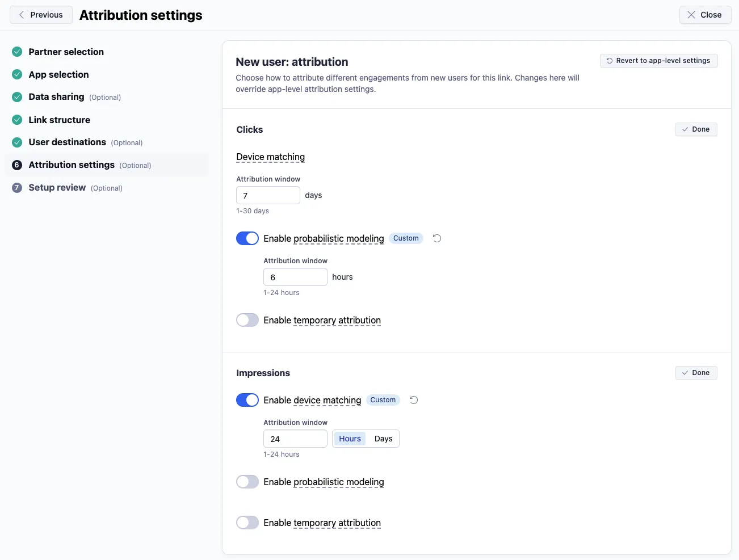Click the green checkmark beside Link structure
This screenshot has height=560, width=739.
click(x=17, y=120)
